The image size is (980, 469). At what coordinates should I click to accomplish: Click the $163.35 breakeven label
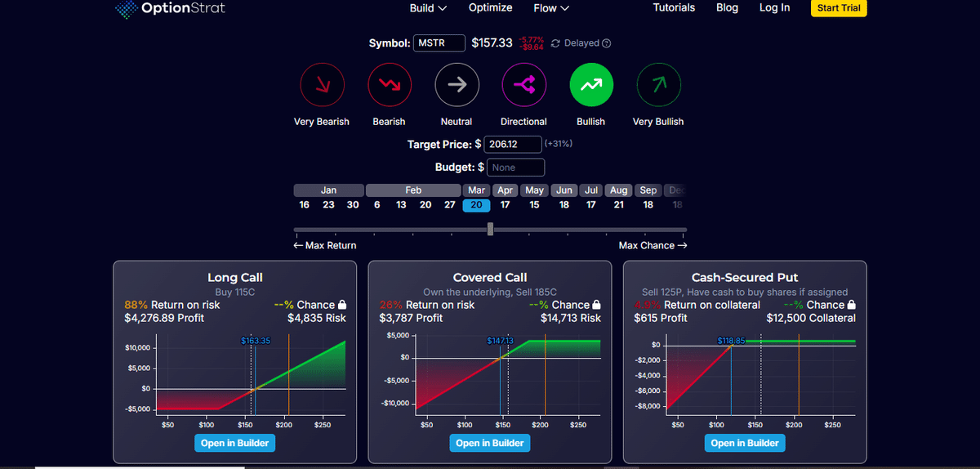pos(256,340)
